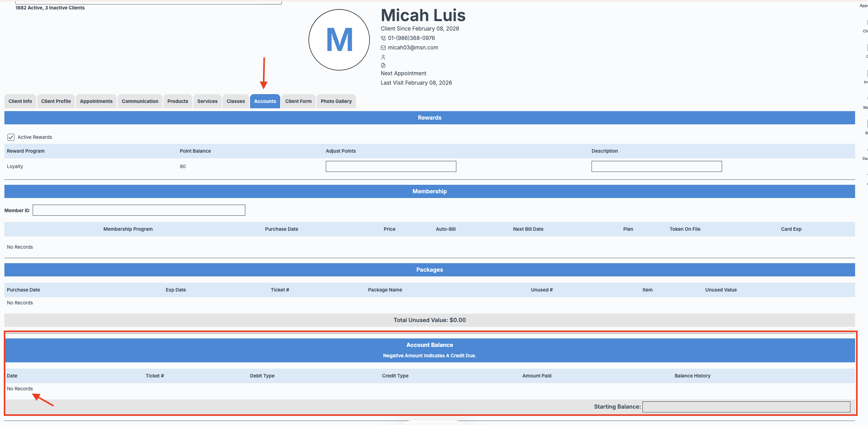
Task: Click the phone icon beside the number
Action: [x=383, y=38]
